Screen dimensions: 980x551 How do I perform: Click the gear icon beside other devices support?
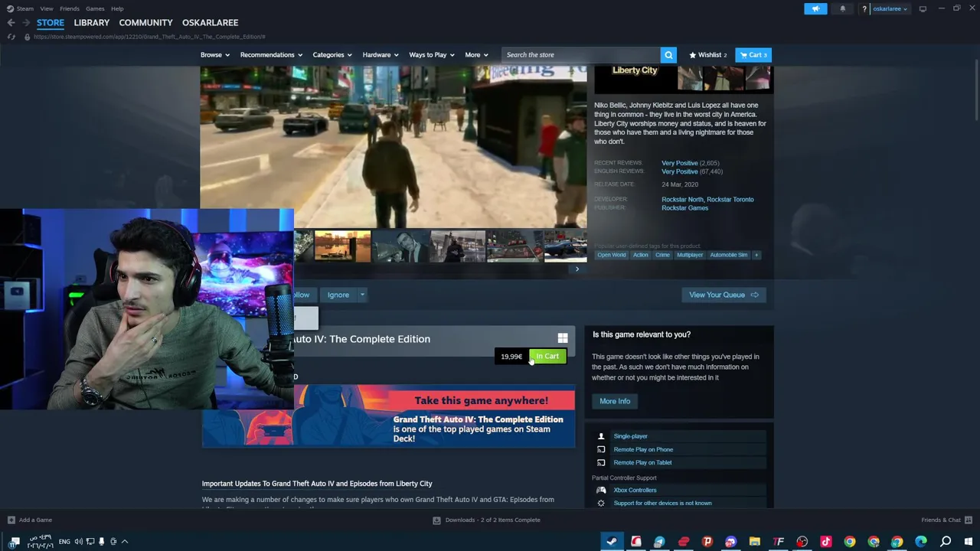(601, 503)
